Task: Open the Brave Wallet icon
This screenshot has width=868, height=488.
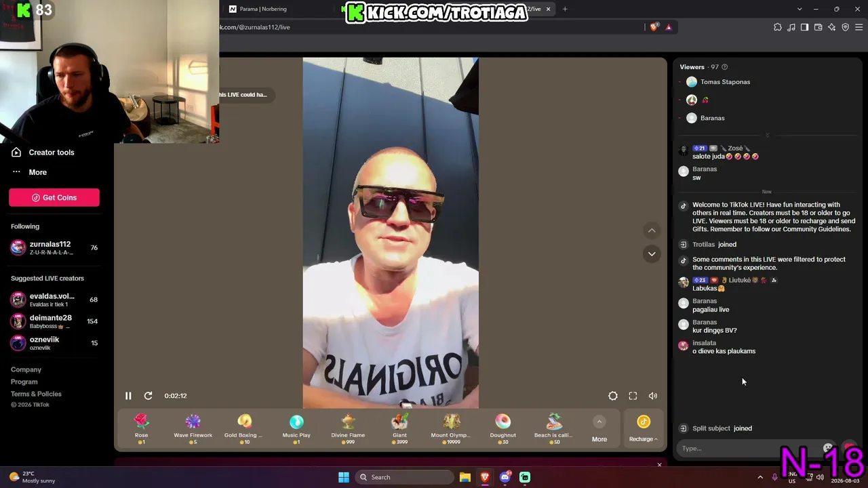Action: tap(818, 27)
